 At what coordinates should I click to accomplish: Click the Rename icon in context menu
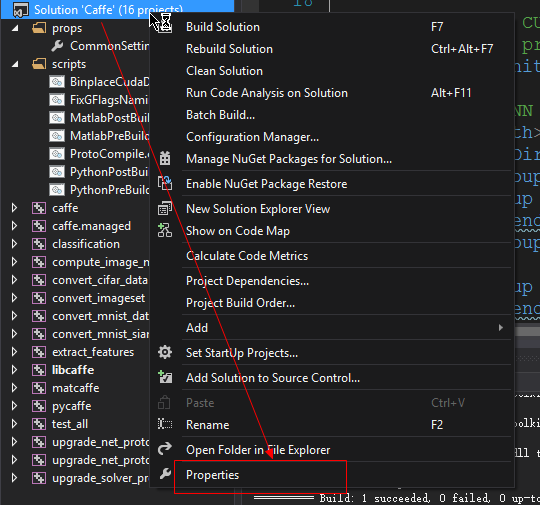coord(165,424)
